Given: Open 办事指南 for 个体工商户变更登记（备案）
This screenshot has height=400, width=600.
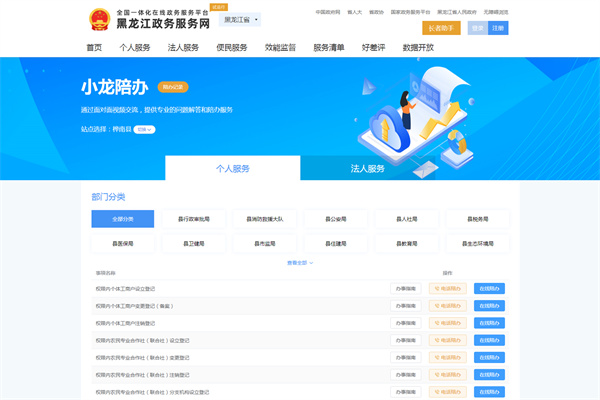Looking at the screenshot, I should [x=406, y=306].
